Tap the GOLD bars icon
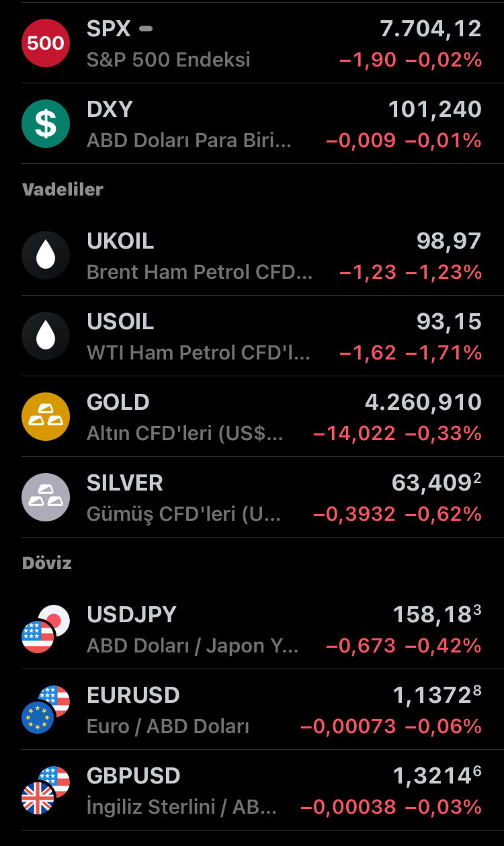This screenshot has height=846, width=504. pos(46,417)
